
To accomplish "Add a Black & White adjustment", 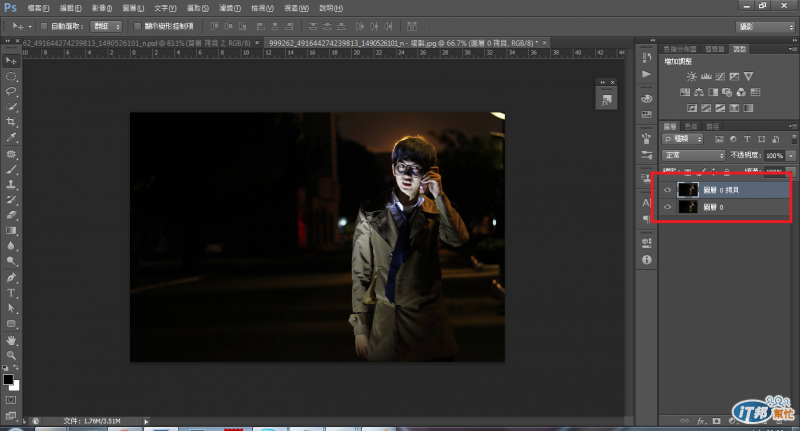I will tap(713, 92).
